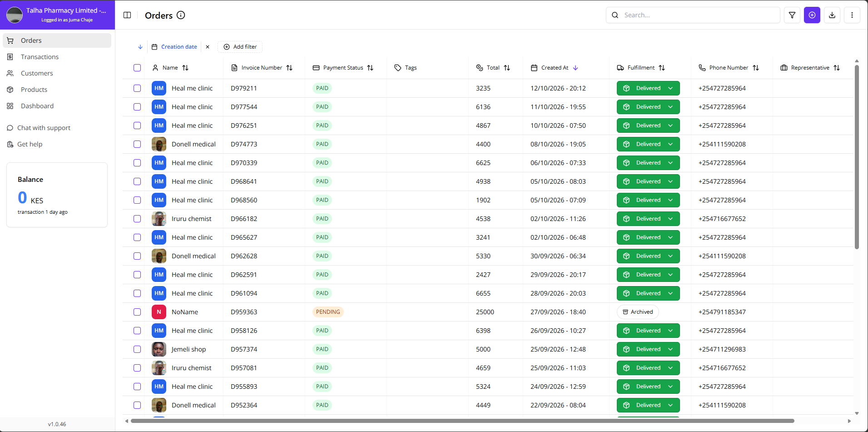Viewport: 868px width, 432px height.
Task: Click the Search orders field
Action: 693,15
